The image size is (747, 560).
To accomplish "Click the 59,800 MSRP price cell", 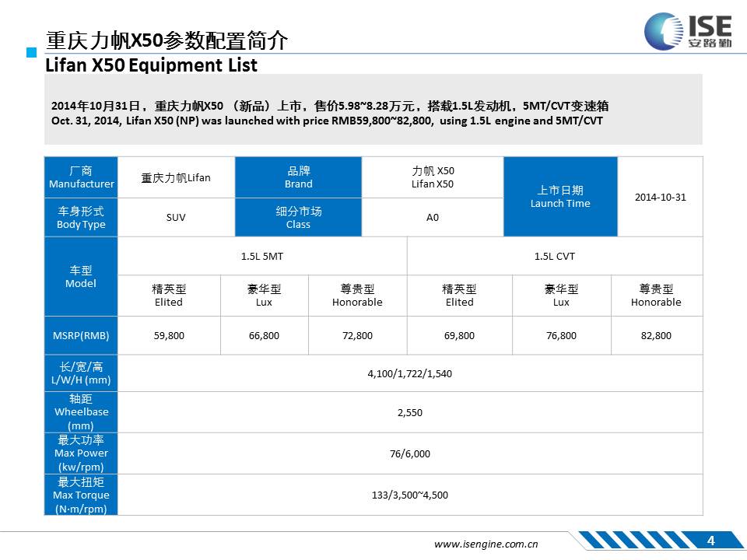I will (168, 336).
